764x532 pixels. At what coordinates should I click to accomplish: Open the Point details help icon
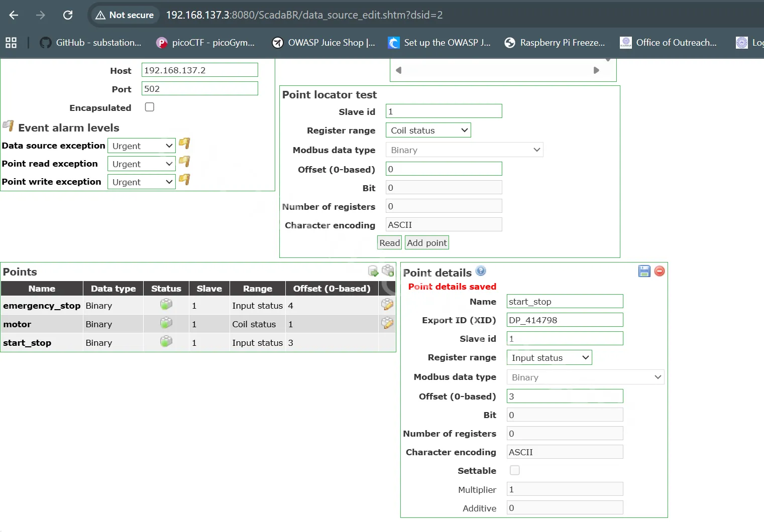[x=481, y=271]
